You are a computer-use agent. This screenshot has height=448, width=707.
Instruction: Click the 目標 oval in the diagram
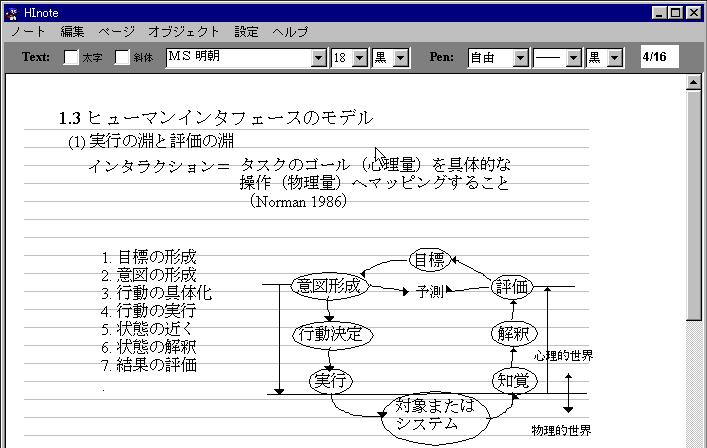pos(429,260)
